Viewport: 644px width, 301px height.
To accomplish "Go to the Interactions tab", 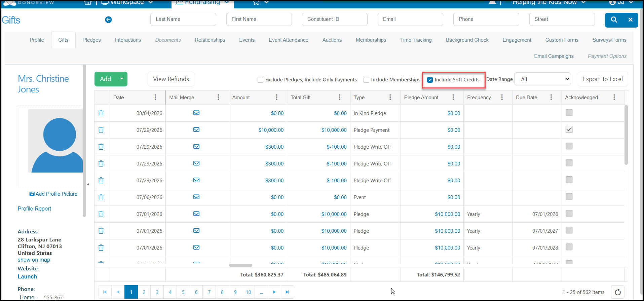I will point(128,40).
